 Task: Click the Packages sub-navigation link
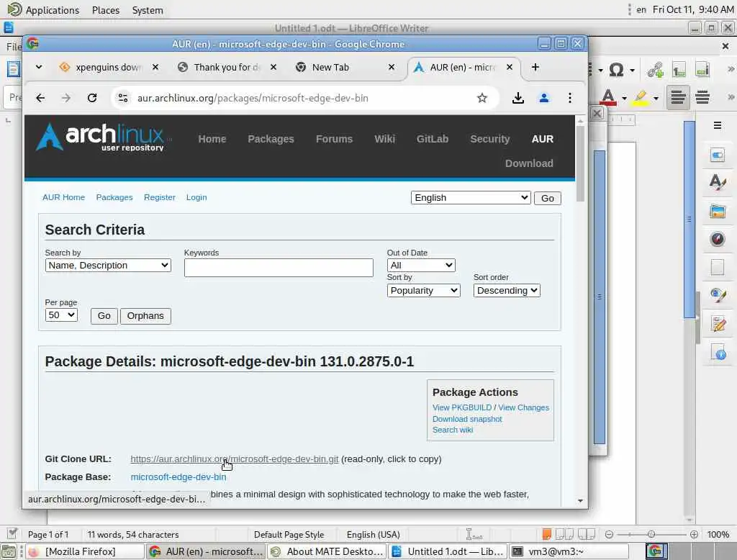coord(114,197)
